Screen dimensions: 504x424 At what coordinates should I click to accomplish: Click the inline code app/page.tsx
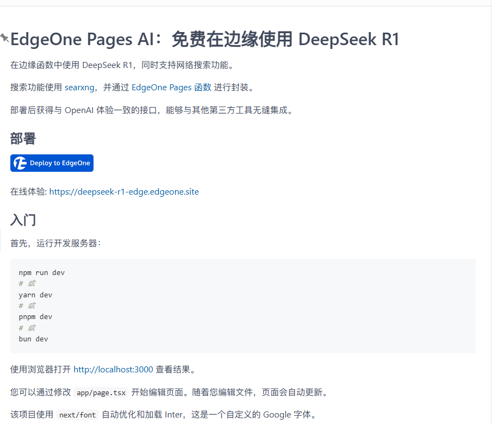click(101, 392)
